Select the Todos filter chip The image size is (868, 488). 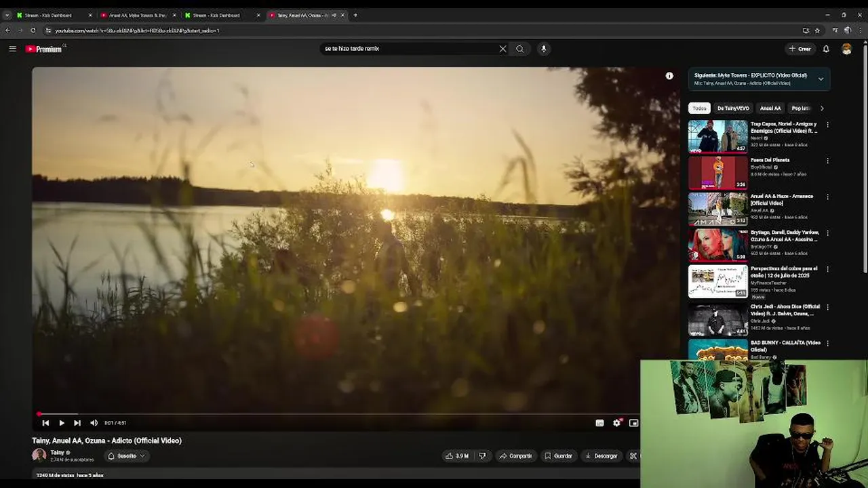click(x=699, y=108)
